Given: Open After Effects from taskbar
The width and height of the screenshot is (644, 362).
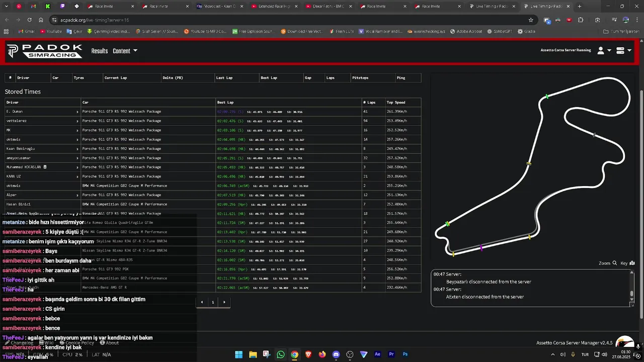Looking at the screenshot, I should click(x=377, y=354).
